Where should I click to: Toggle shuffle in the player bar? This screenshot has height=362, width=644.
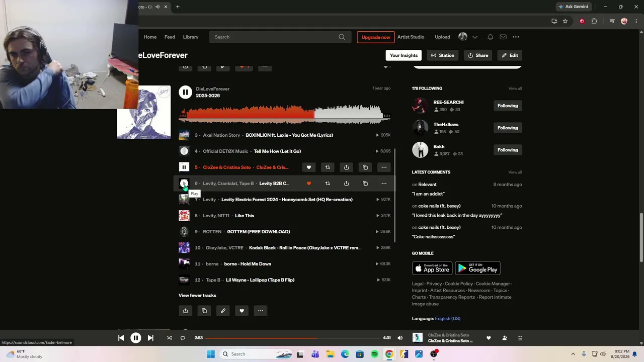tap(169, 338)
